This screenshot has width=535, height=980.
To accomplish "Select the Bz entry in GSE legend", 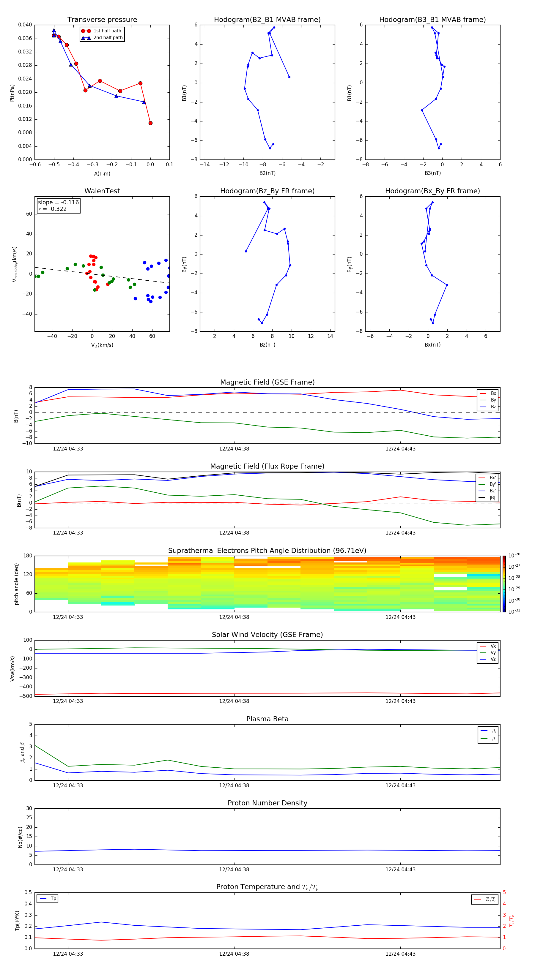I will [x=488, y=407].
